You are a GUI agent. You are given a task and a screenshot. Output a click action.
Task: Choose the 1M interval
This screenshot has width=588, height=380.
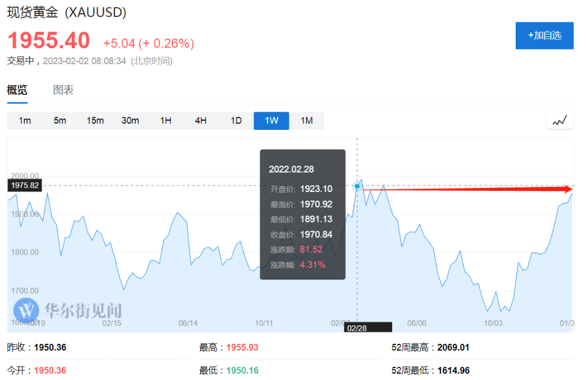coord(307,121)
